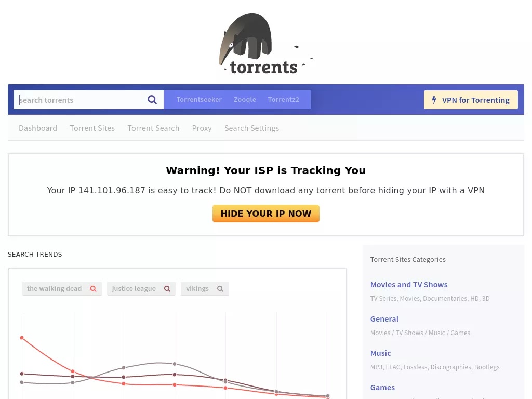Go to the Proxy section
The image size is (532, 399).
(202, 128)
